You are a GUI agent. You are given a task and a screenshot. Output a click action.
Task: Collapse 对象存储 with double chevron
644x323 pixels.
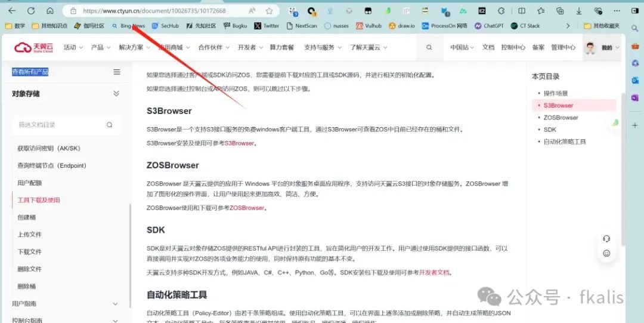tap(116, 94)
